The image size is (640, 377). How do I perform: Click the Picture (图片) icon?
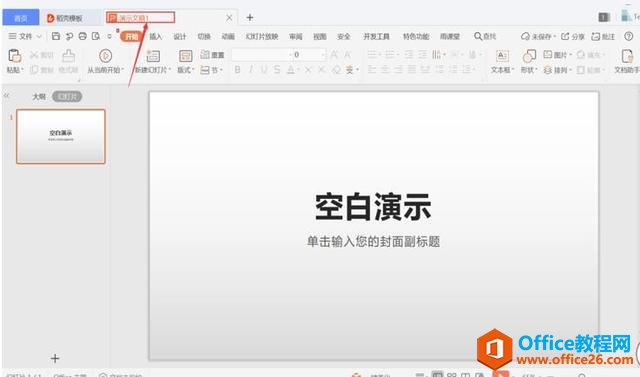click(548, 54)
